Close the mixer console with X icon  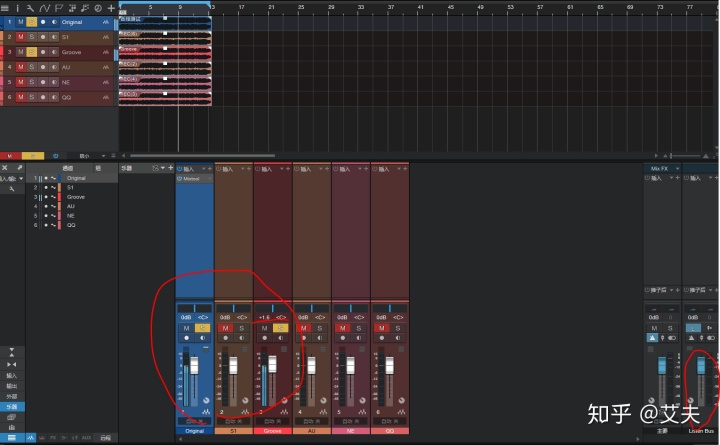[x=5, y=168]
